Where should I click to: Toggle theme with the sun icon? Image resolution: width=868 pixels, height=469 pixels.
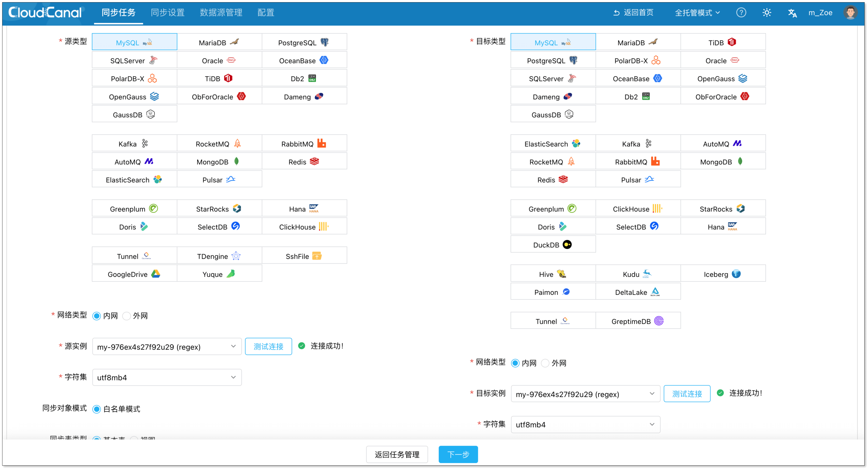click(767, 13)
